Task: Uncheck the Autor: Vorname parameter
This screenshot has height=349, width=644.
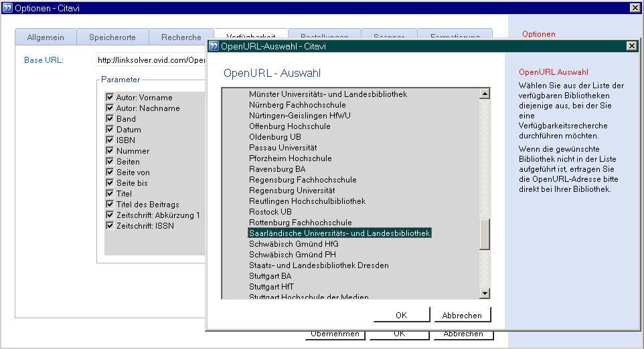Action: [110, 97]
